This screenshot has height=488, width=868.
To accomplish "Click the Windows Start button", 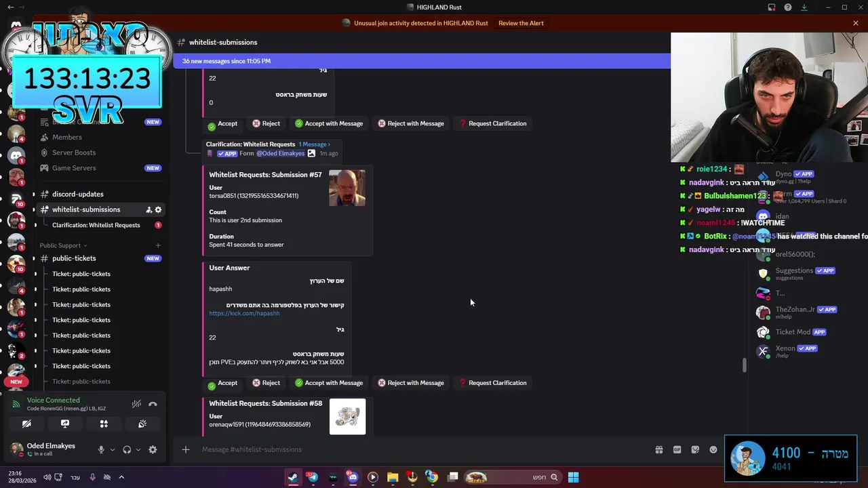I will point(573,477).
